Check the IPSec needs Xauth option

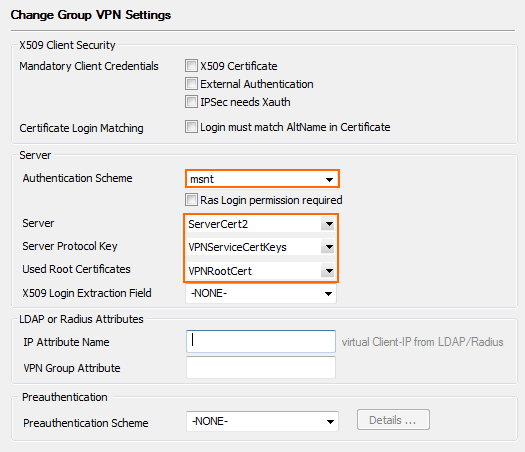191,101
